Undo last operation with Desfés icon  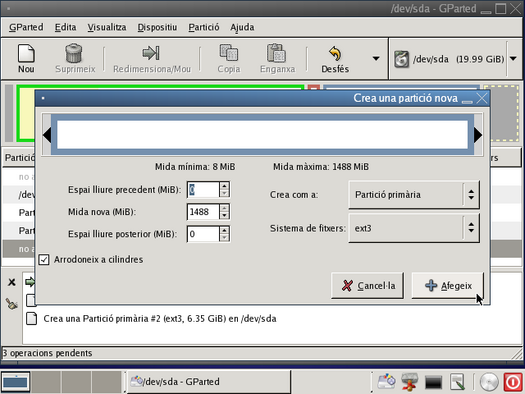coord(335,53)
